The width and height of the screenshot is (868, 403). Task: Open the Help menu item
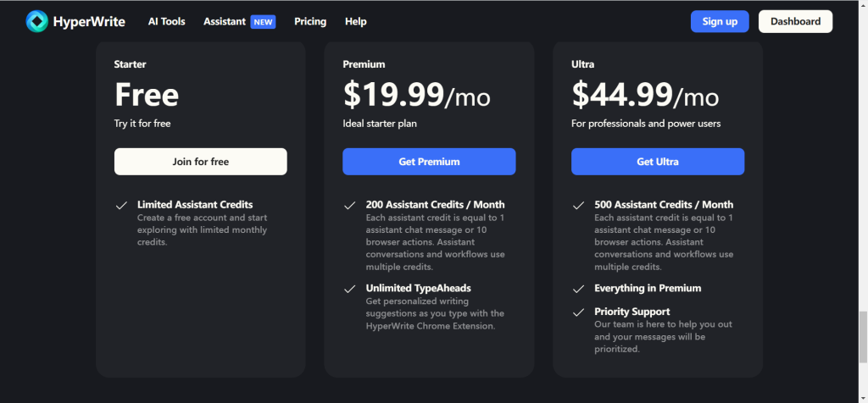pyautogui.click(x=355, y=21)
